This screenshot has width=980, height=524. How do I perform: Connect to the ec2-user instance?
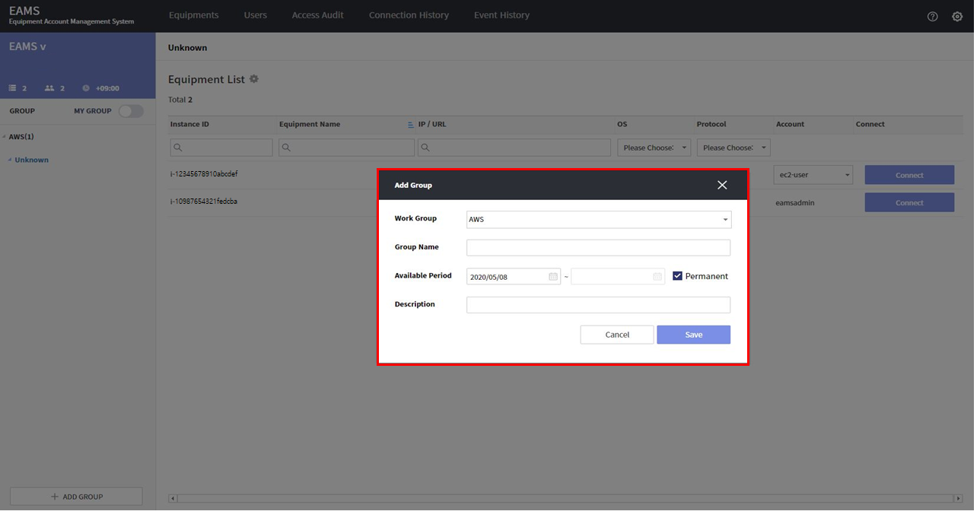click(909, 175)
